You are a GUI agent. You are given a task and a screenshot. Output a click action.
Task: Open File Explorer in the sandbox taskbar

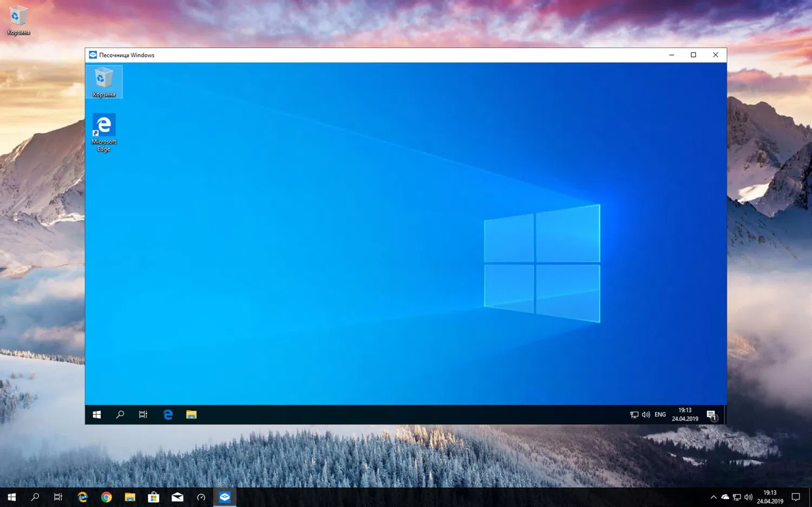191,414
